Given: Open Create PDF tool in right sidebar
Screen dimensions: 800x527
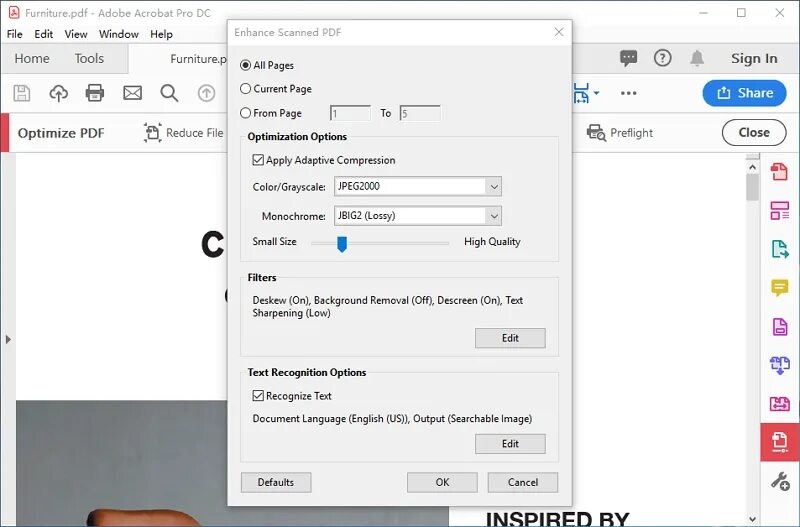Looking at the screenshot, I should tap(780, 171).
